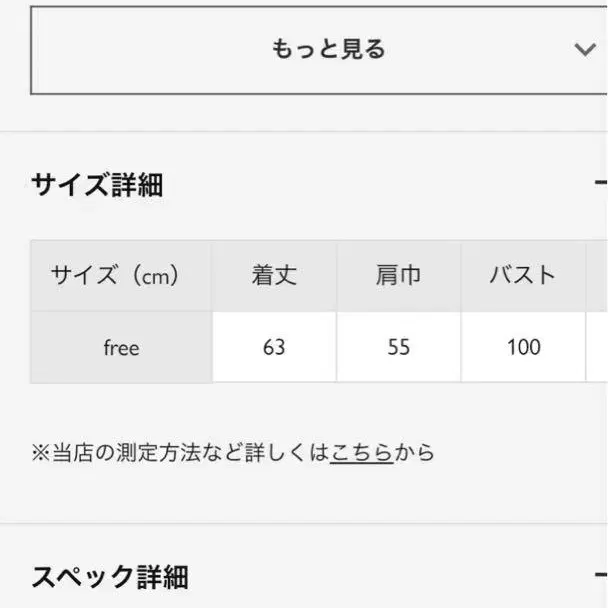The image size is (608, 608).
Task: Collapse スペック詳細 with its minus icon
Action: click(x=601, y=575)
